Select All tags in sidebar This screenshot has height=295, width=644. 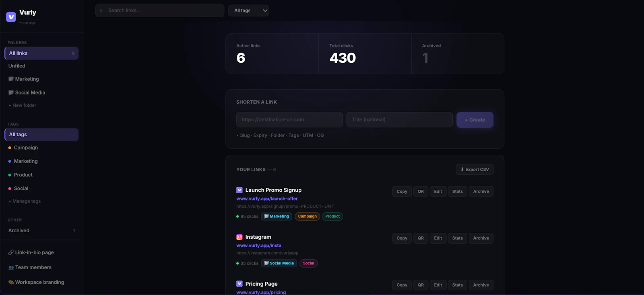point(41,135)
